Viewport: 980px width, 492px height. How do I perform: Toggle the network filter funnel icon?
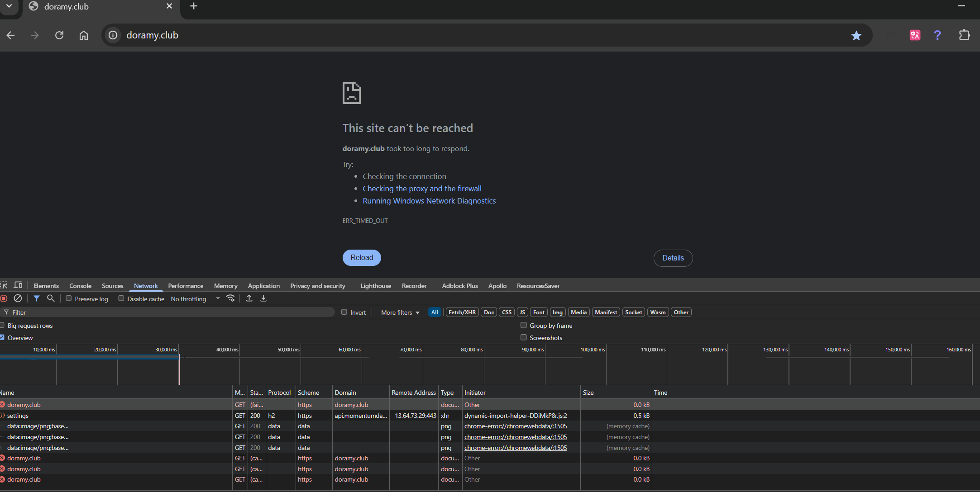pos(37,298)
